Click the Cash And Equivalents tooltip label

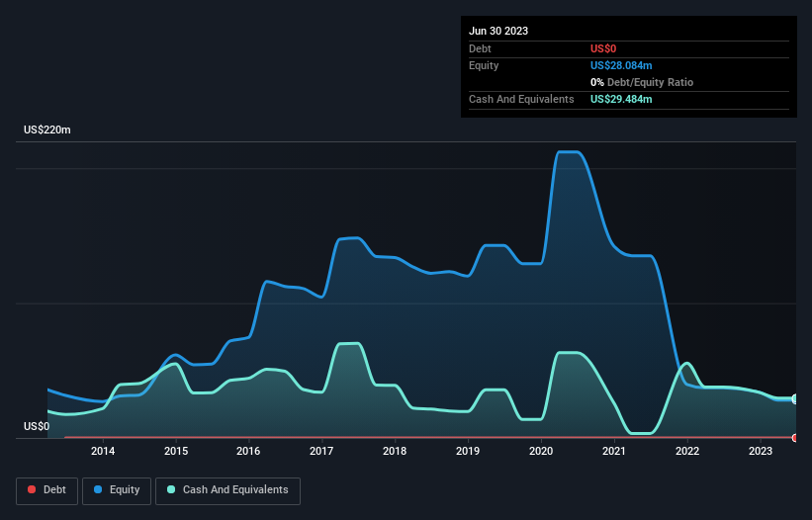click(521, 99)
